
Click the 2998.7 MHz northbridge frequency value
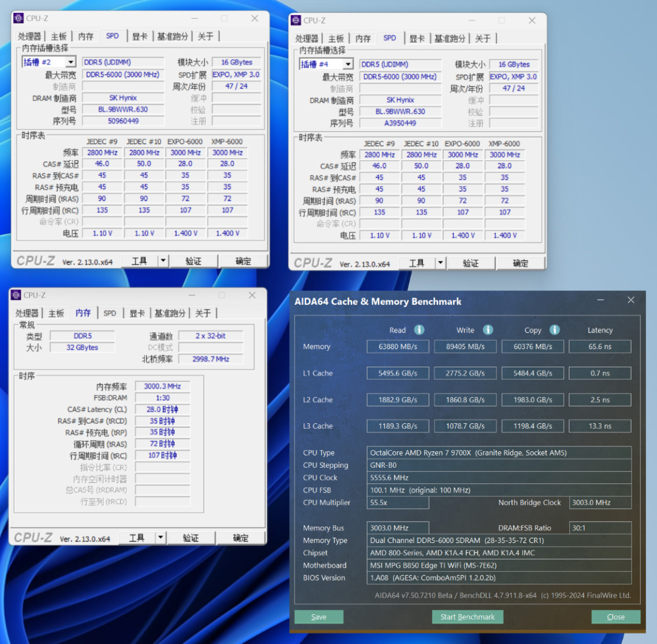pyautogui.click(x=210, y=359)
